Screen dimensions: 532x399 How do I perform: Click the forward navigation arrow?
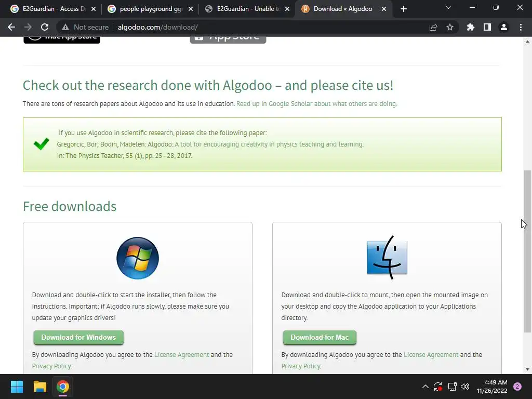28,27
